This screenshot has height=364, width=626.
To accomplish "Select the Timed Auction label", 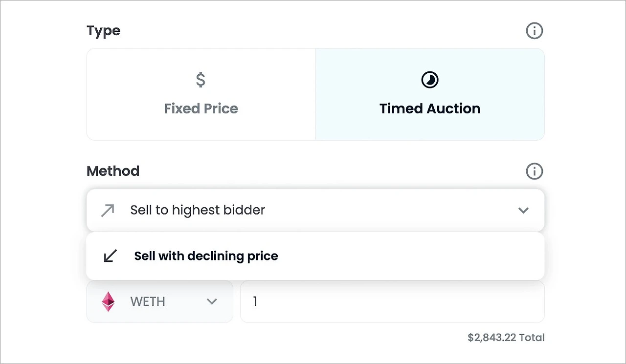I will (430, 108).
